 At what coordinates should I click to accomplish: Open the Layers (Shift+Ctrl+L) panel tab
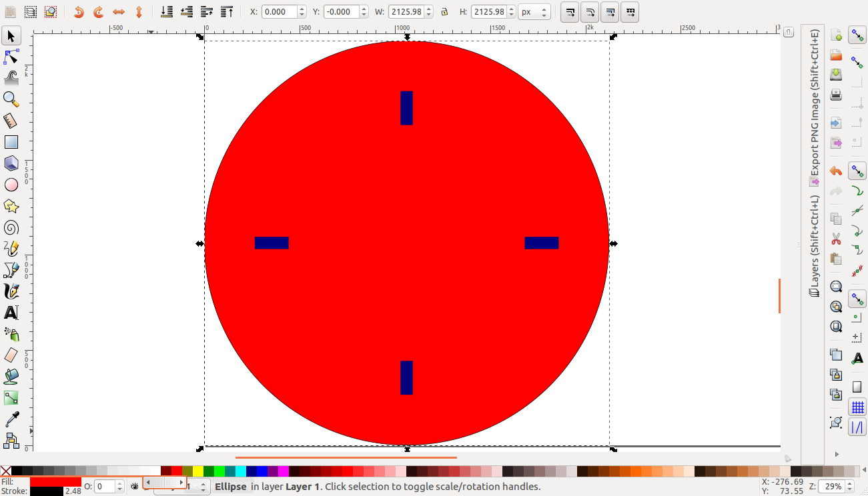coord(814,246)
